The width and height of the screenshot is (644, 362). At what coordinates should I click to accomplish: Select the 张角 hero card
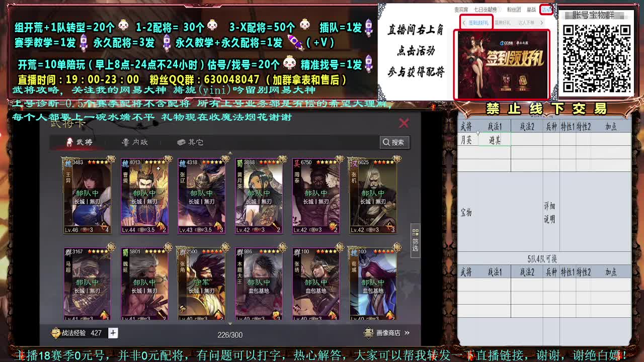(x=201, y=283)
